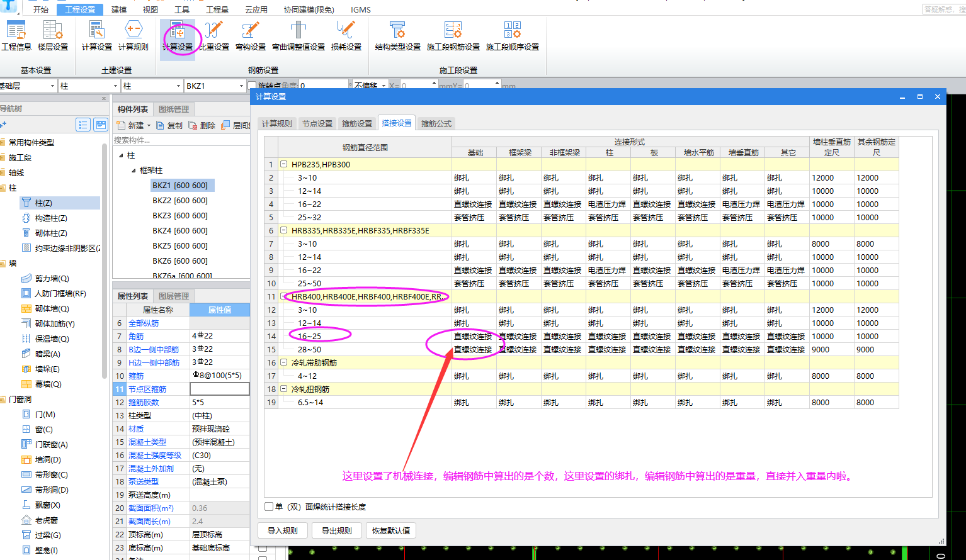Open 施工段顺序设置 icon
This screenshot has height=560, width=966.
coord(513,35)
